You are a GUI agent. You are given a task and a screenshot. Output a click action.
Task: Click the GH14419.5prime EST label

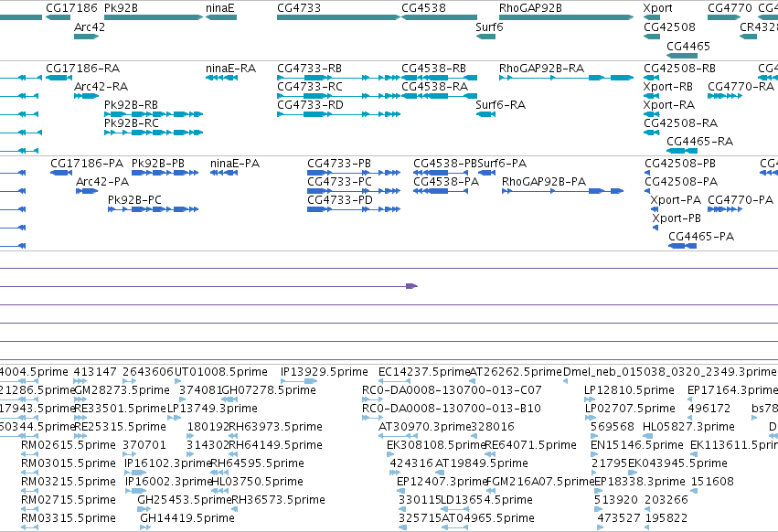click(187, 518)
